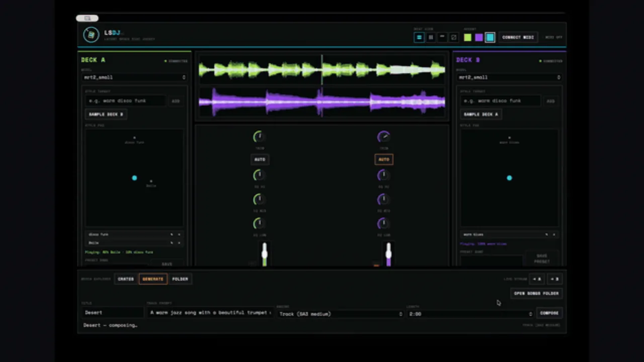Open Deck A model dropdown mrt2_small
This screenshot has width=644, height=362.
pyautogui.click(x=134, y=77)
